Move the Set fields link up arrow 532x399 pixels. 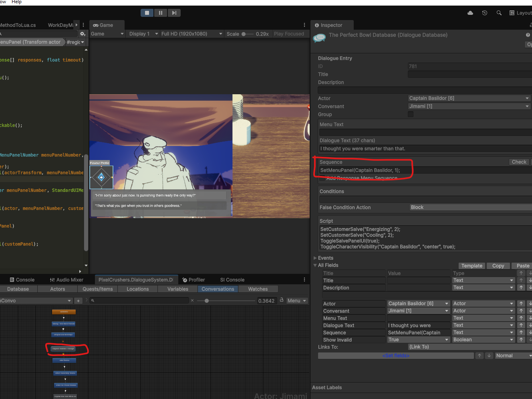(x=480, y=356)
